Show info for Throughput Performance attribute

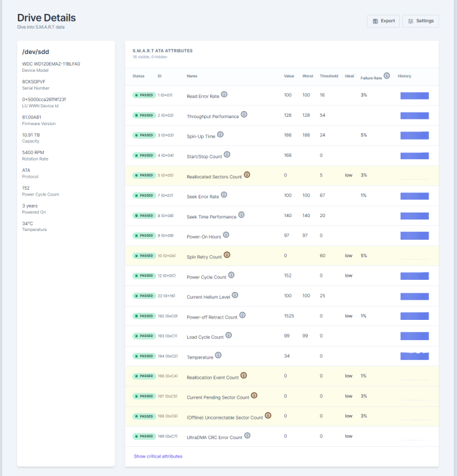(x=244, y=114)
